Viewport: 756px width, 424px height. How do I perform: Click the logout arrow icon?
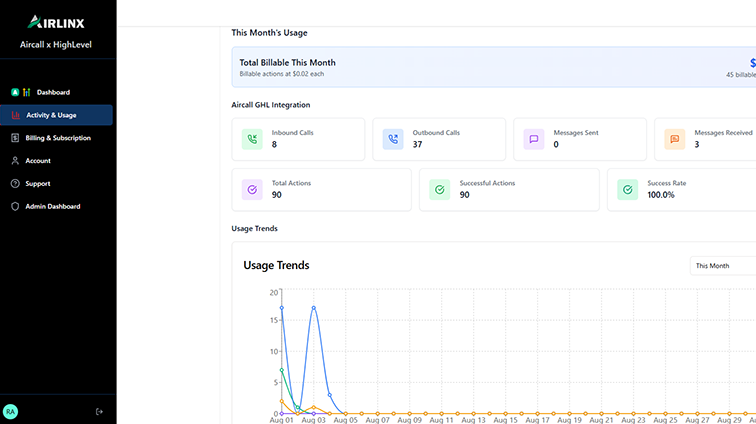(x=99, y=411)
